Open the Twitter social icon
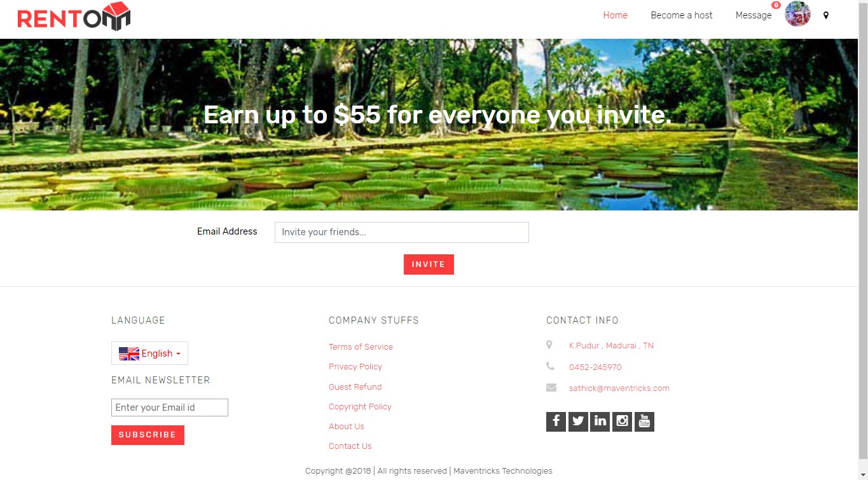This screenshot has width=868, height=480. (578, 422)
